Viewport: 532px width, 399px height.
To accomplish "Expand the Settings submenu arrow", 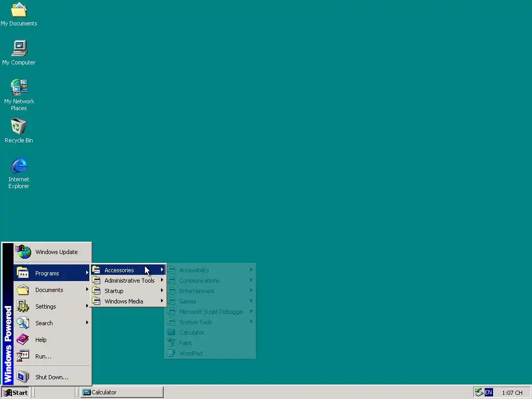I will (87, 305).
